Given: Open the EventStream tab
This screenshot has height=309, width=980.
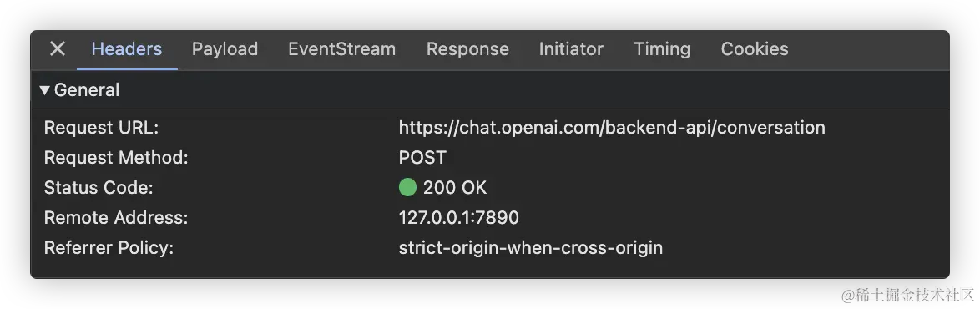Looking at the screenshot, I should tap(342, 48).
